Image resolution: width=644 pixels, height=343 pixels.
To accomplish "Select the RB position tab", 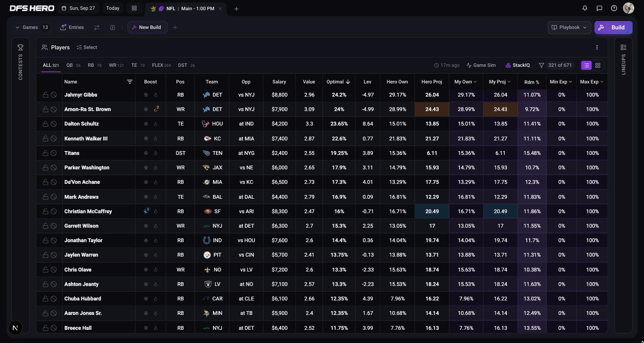I will pos(95,65).
